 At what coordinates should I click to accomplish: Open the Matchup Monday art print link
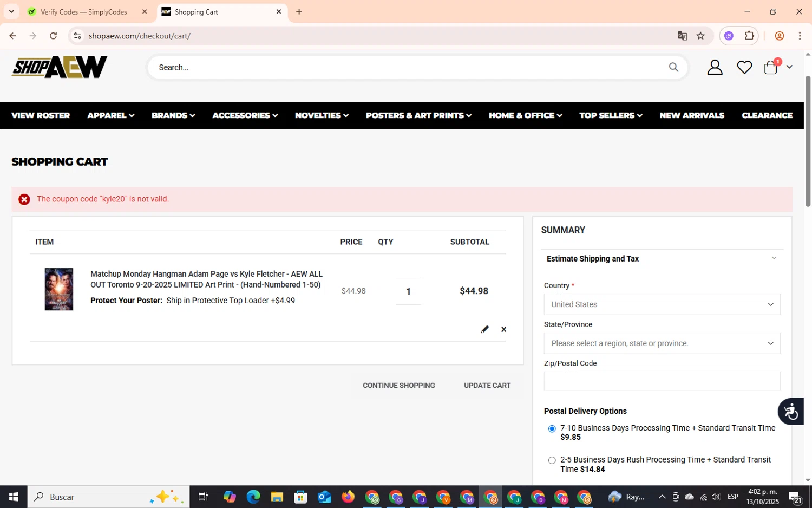pos(206,279)
